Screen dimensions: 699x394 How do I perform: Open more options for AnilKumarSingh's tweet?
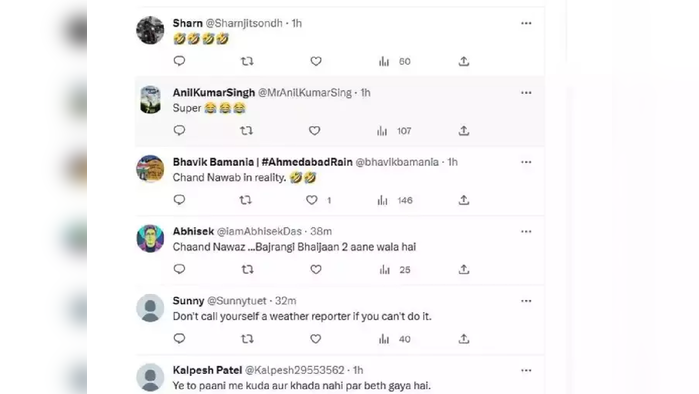[526, 93]
